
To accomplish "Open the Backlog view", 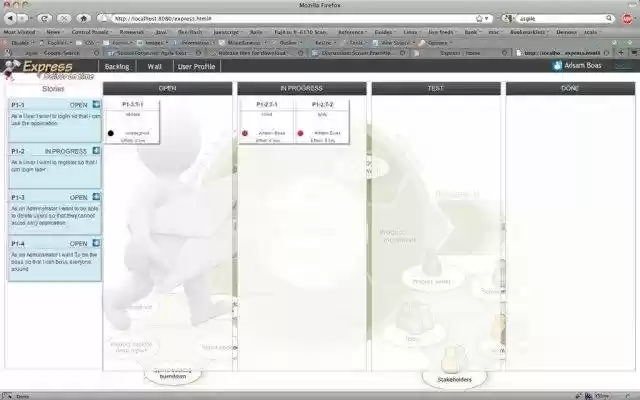I will coord(117,66).
